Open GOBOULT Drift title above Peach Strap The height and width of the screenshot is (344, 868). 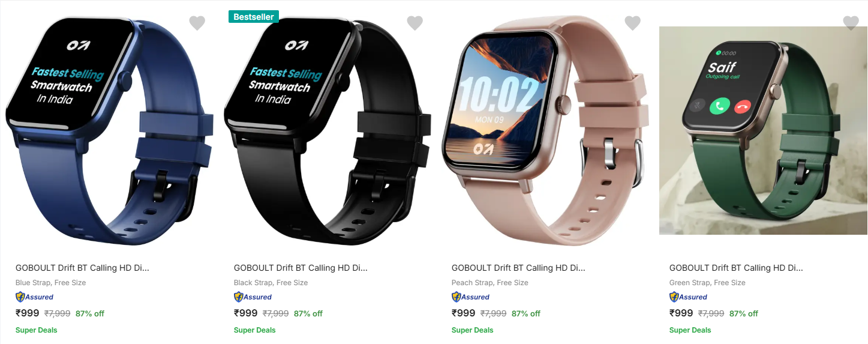(x=518, y=268)
